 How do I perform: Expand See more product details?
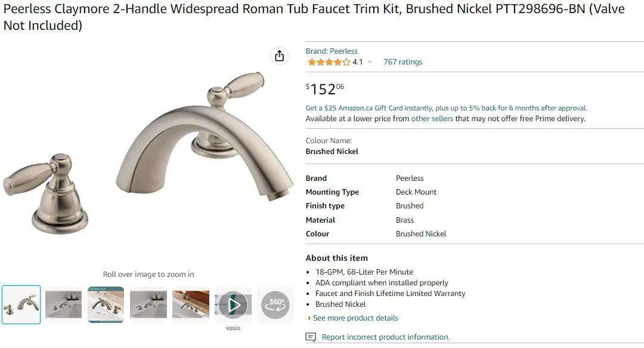pyautogui.click(x=355, y=318)
